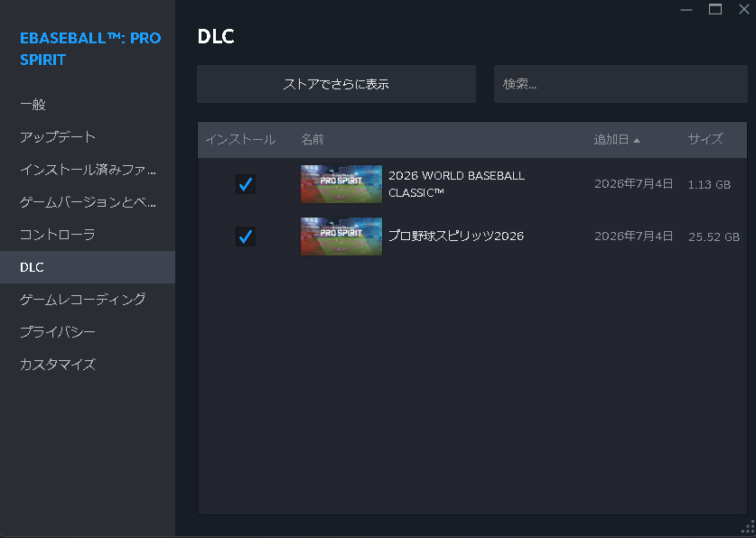Open ストアでさらに表示 button
This screenshot has width=756, height=538.
[x=336, y=84]
